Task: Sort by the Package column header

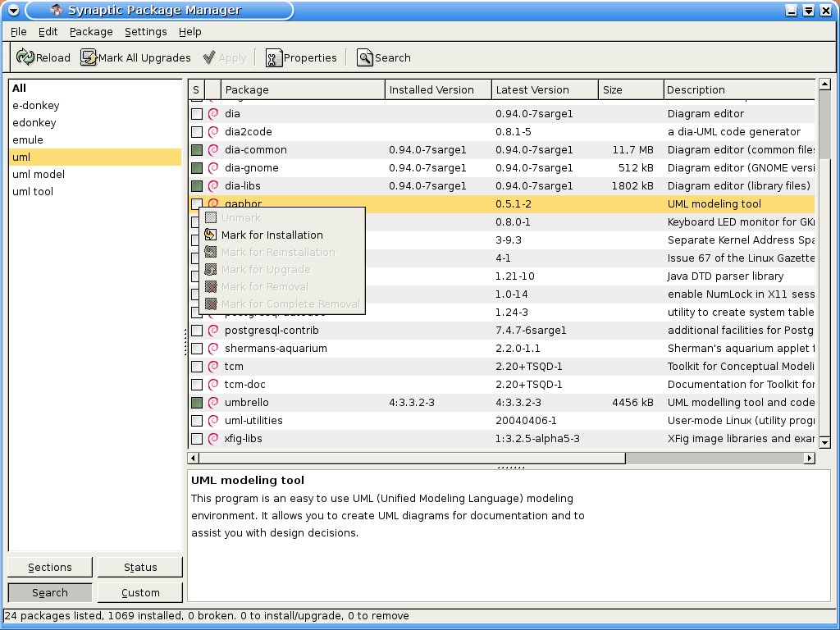Action: 303,89
